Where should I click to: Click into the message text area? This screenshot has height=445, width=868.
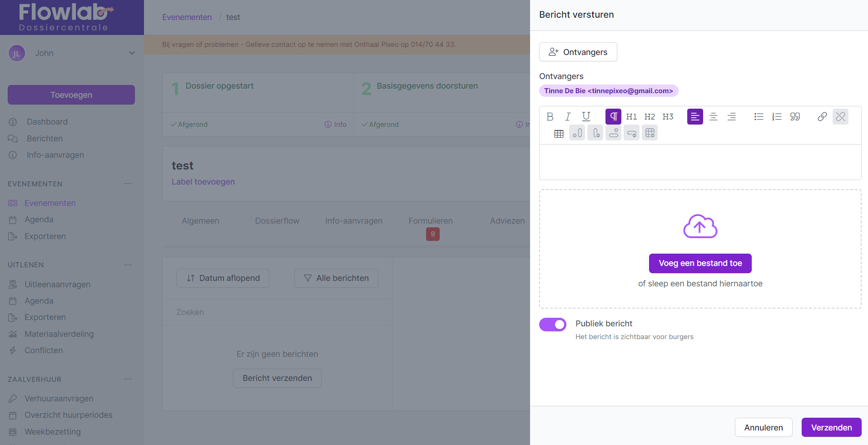click(x=700, y=162)
